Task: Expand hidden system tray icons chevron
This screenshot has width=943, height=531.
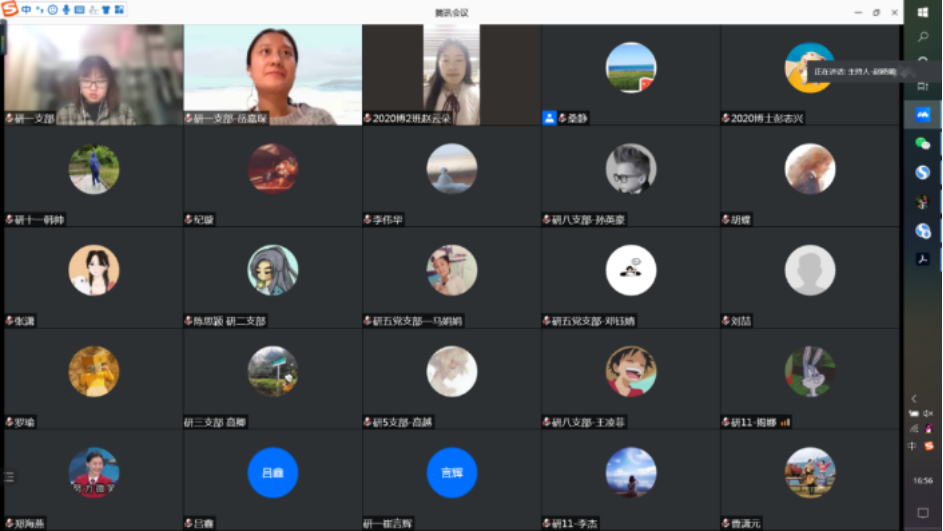Action: (x=913, y=398)
